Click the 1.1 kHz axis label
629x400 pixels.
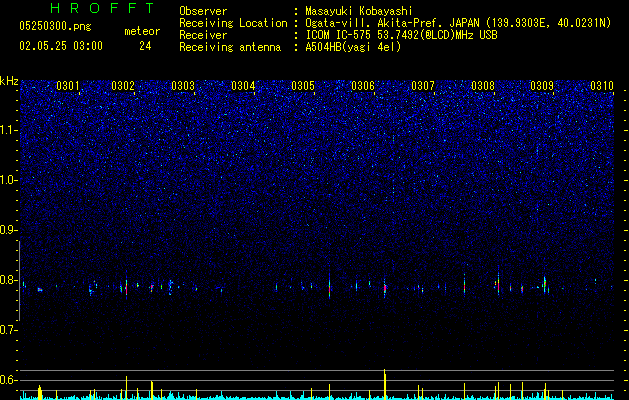tap(8, 130)
